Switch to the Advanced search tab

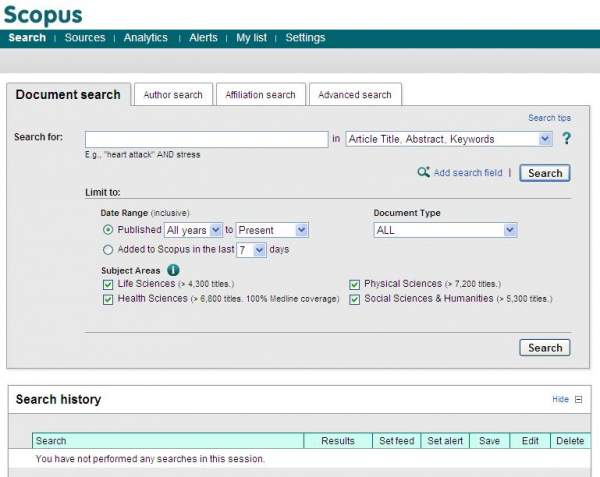355,94
